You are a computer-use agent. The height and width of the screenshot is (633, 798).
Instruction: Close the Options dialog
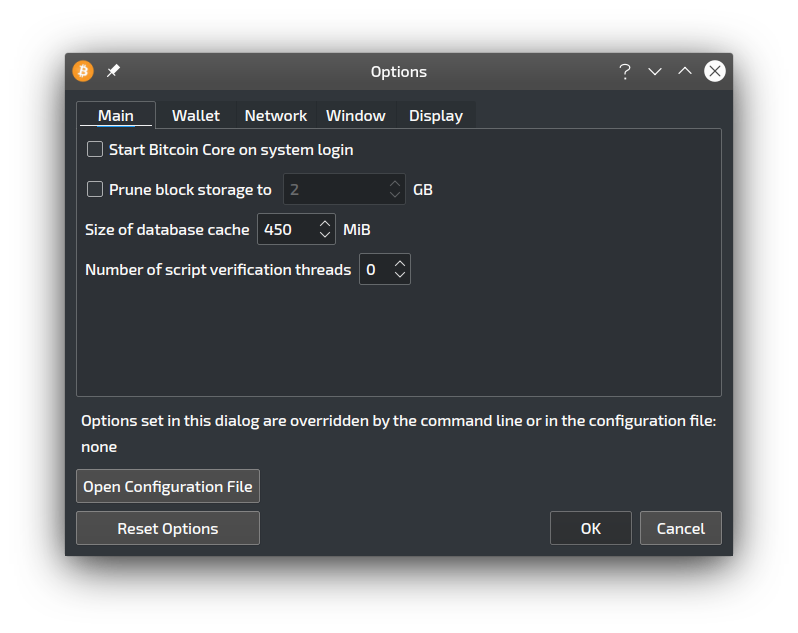click(x=715, y=71)
